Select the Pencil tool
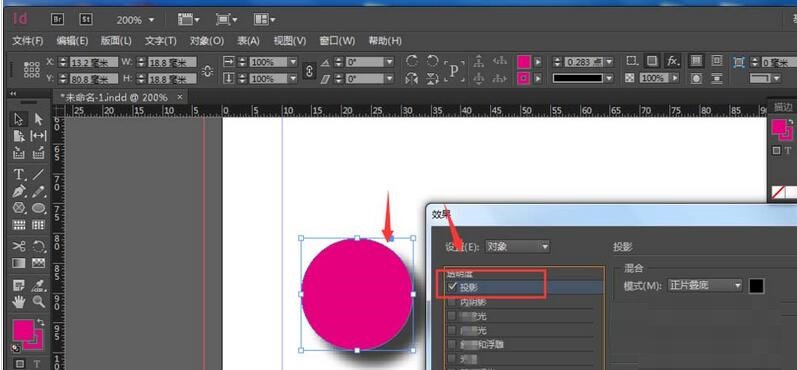 [39, 192]
